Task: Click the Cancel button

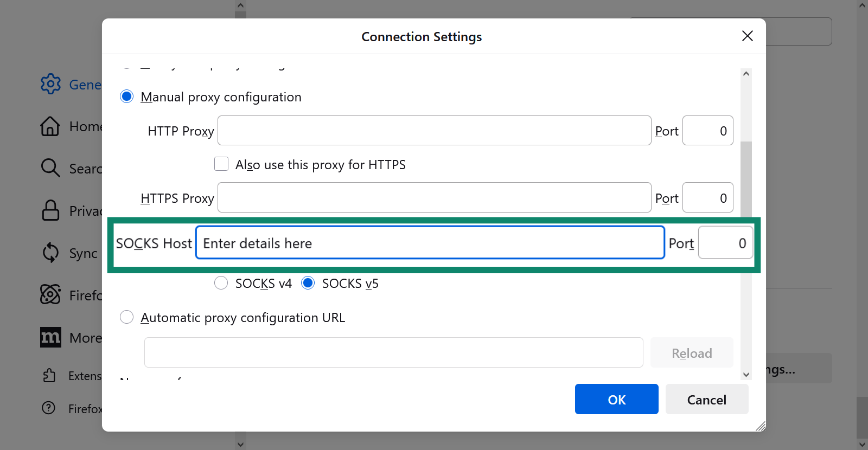Action: (x=706, y=400)
